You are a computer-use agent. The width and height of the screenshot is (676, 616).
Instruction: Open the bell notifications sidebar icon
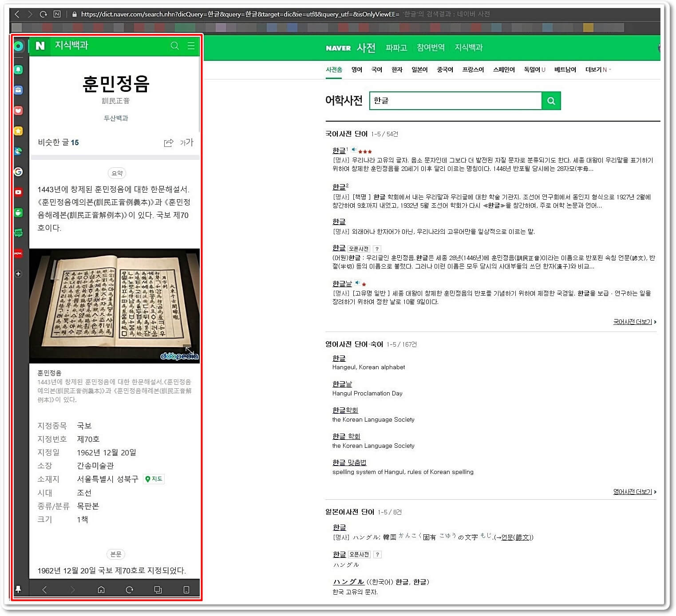pyautogui.click(x=18, y=70)
